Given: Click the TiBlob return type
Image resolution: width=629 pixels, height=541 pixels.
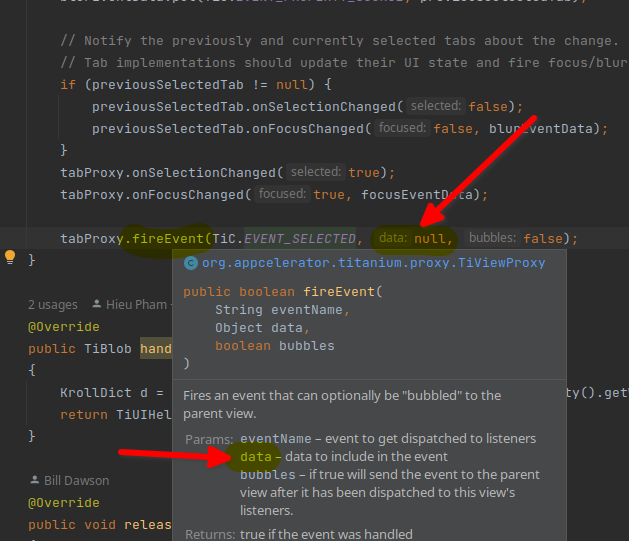Looking at the screenshot, I should (108, 349).
